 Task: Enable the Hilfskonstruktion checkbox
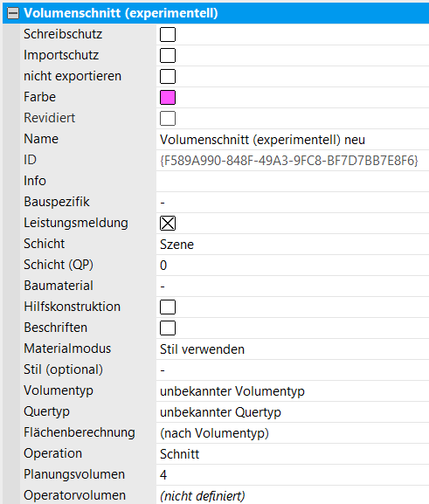(x=168, y=307)
